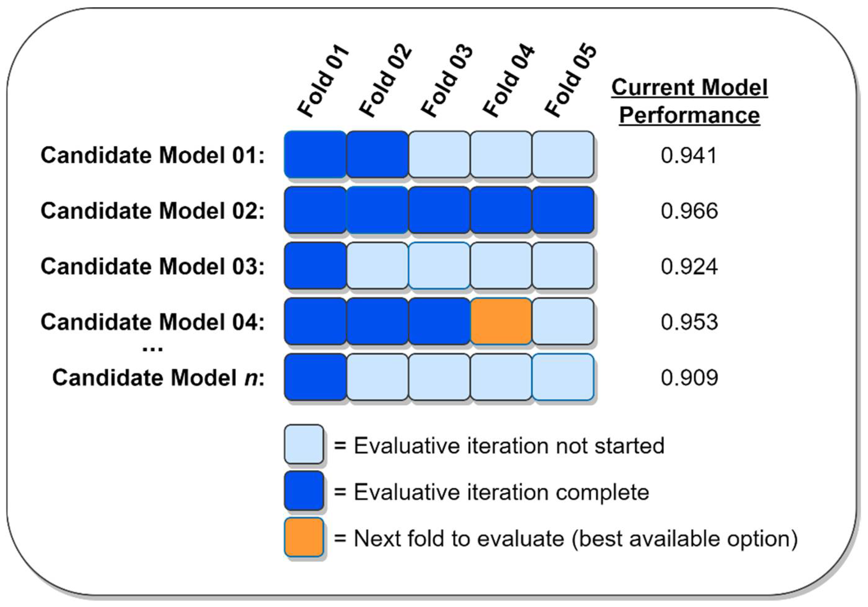Click the light blue 'not started' legend swatch
The image size is (868, 607).
pyautogui.click(x=304, y=444)
